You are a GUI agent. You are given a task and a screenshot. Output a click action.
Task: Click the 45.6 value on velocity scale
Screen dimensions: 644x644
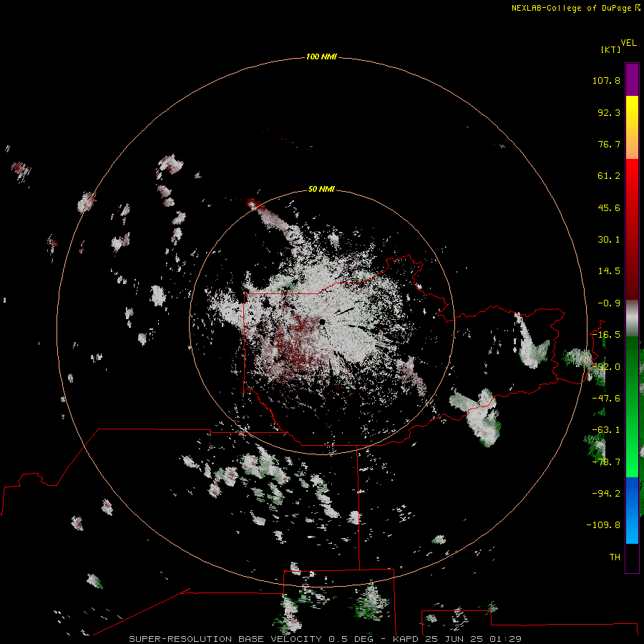[609, 208]
